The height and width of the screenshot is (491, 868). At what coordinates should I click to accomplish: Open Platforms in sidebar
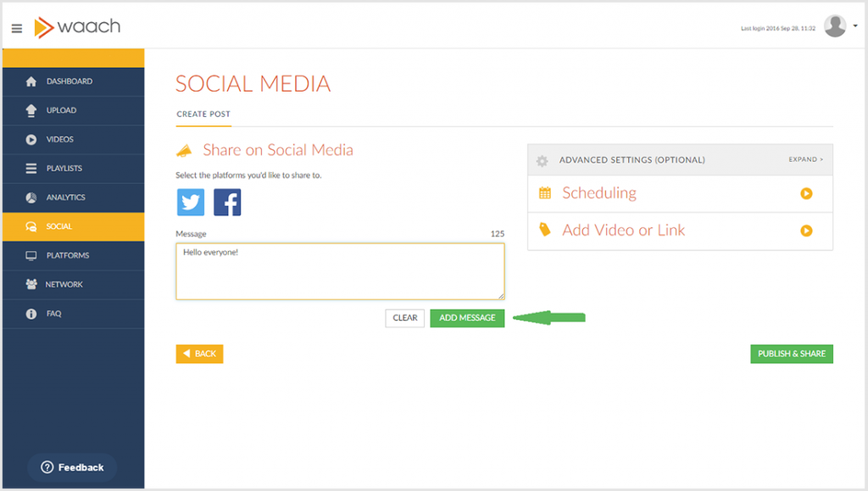73,256
